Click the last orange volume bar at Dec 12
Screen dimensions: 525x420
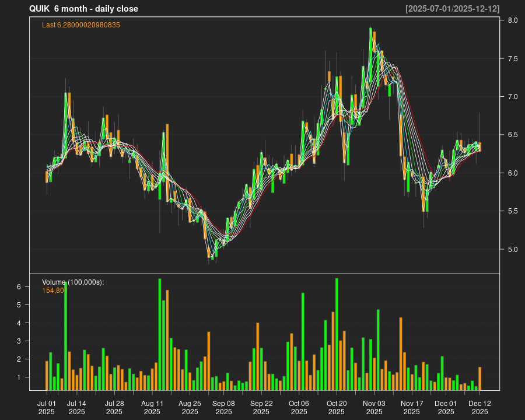point(480,378)
